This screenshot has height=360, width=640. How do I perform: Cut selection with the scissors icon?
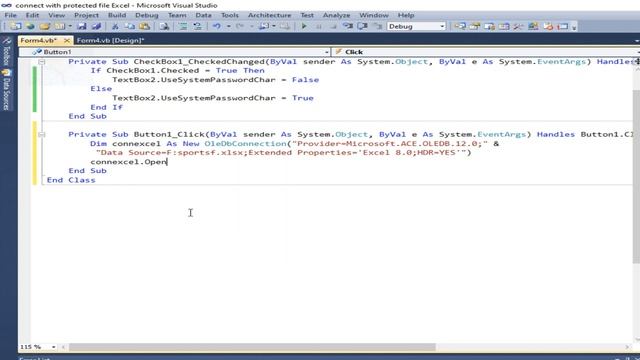115,26
